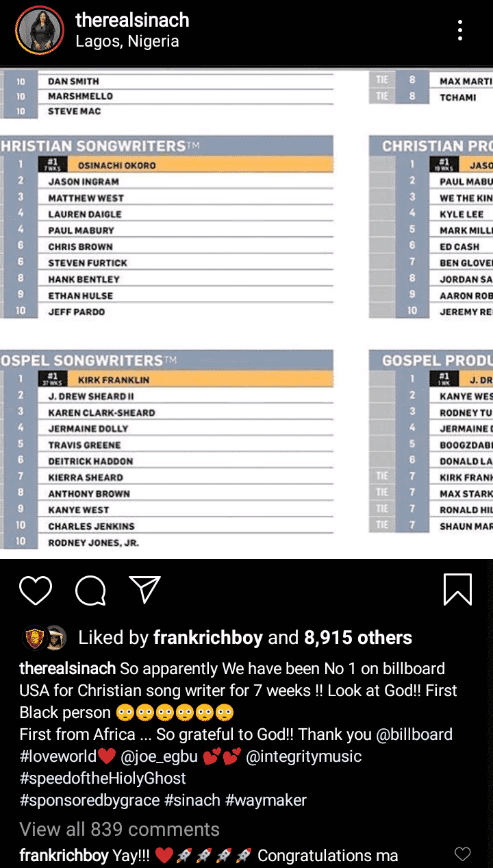
Task: Open comments with speech bubble icon
Action: point(90,590)
